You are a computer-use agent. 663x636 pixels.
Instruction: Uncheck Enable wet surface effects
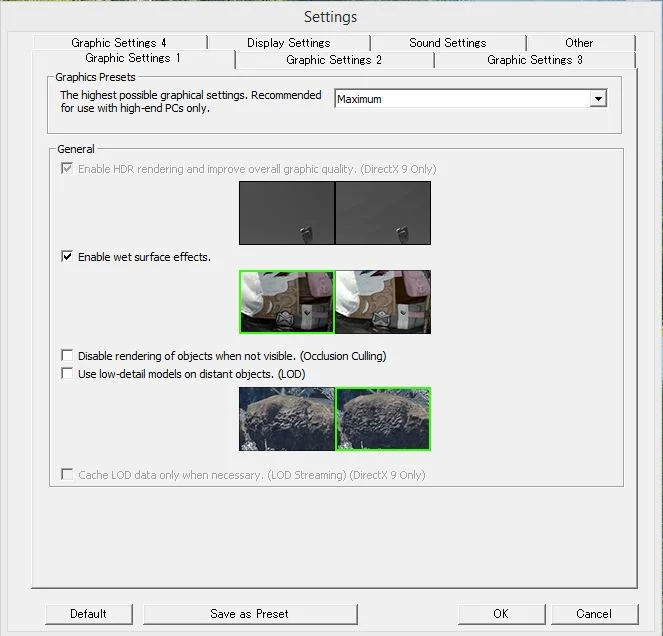point(67,256)
